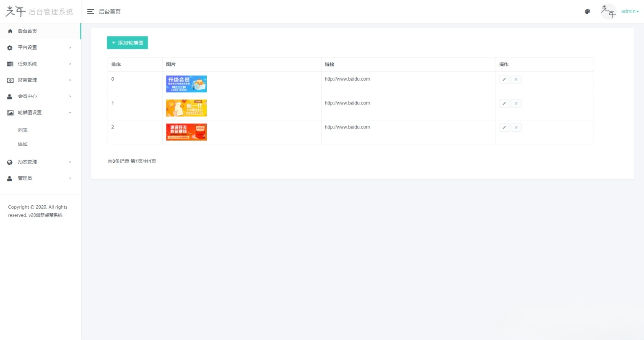
Task: Open the theme palette icon
Action: (587, 12)
